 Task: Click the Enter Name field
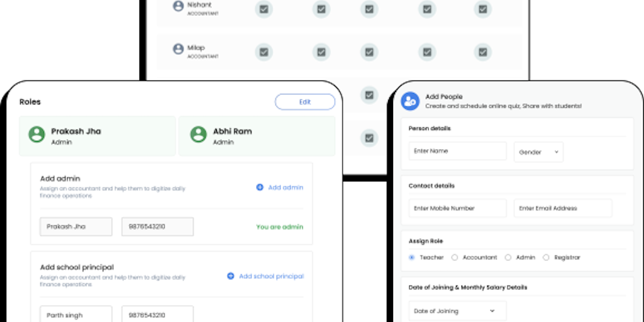(458, 151)
